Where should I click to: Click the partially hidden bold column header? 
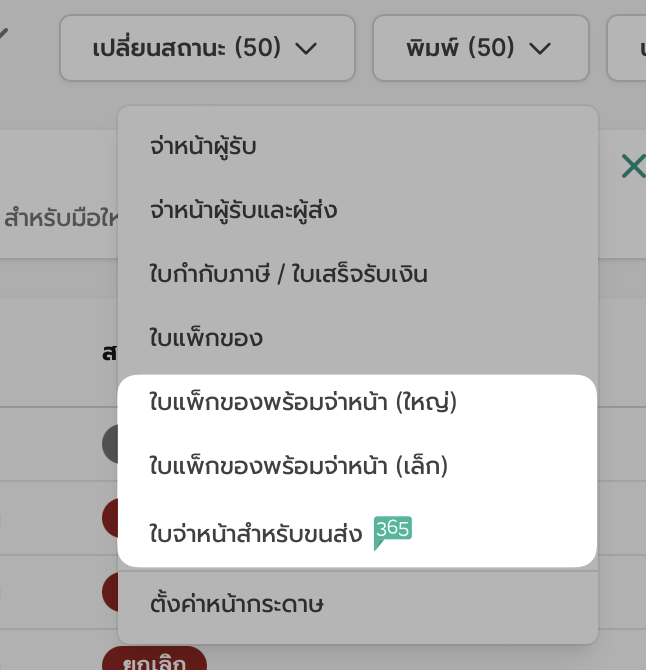108,352
